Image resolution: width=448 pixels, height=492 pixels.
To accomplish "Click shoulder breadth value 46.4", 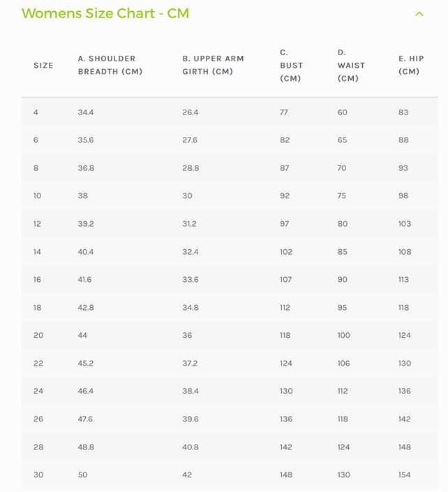I will [x=86, y=391].
